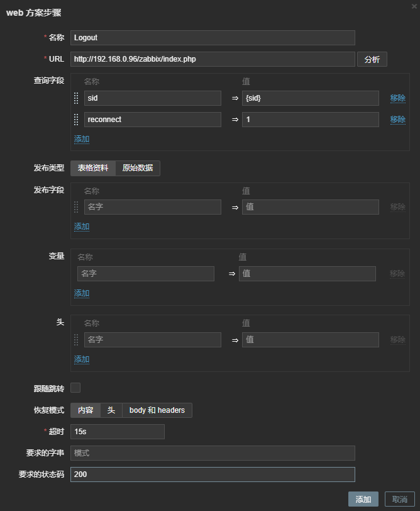The width and height of the screenshot is (420, 511).
Task: Focus the 超时 timeout field
Action: [x=117, y=432]
